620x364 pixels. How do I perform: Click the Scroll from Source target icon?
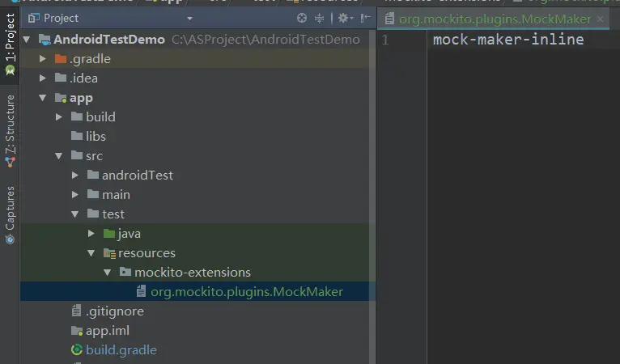coord(302,18)
